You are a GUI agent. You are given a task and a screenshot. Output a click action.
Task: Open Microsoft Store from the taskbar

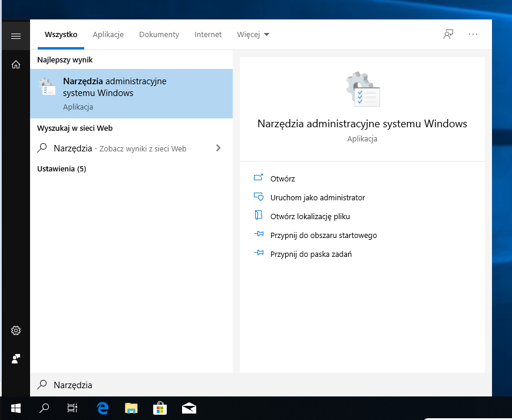click(x=160, y=408)
